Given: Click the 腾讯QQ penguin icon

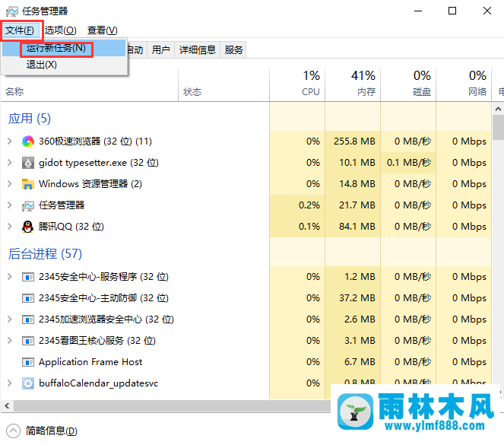Looking at the screenshot, I should point(28,227).
